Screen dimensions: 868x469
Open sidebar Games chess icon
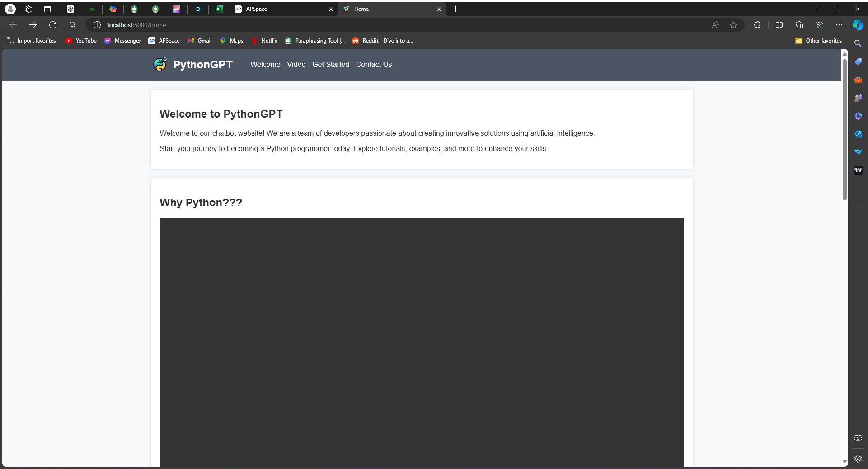tap(858, 98)
